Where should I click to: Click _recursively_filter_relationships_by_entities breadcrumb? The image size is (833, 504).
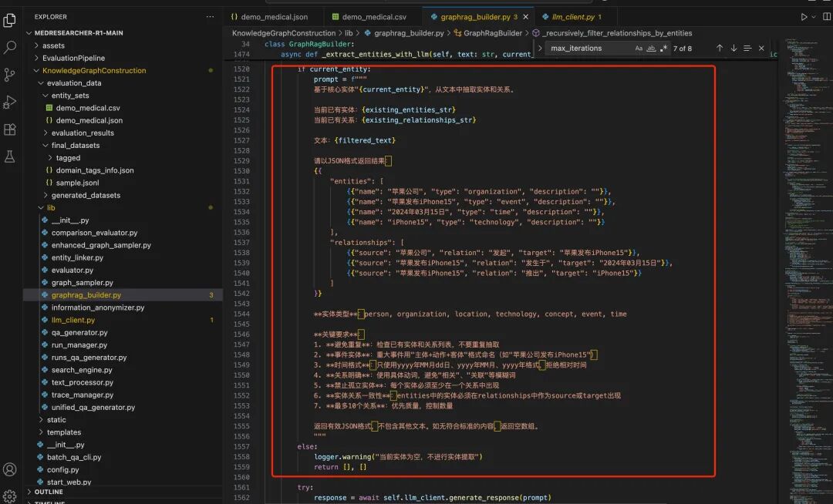pyautogui.click(x=617, y=33)
